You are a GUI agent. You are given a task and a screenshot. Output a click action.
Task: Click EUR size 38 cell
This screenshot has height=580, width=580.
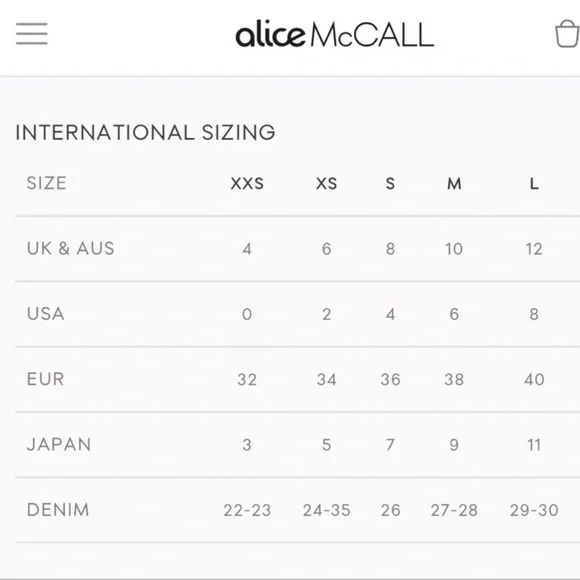[x=454, y=380]
